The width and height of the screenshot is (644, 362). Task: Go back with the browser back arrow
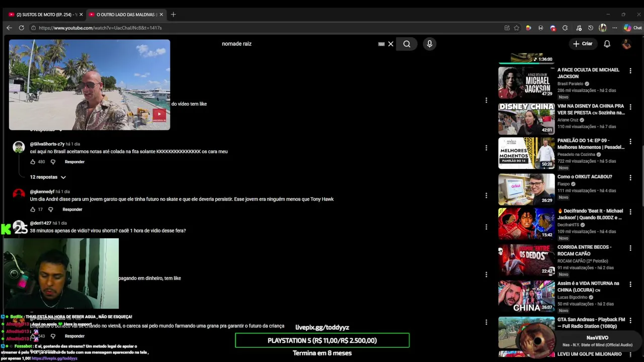9,28
